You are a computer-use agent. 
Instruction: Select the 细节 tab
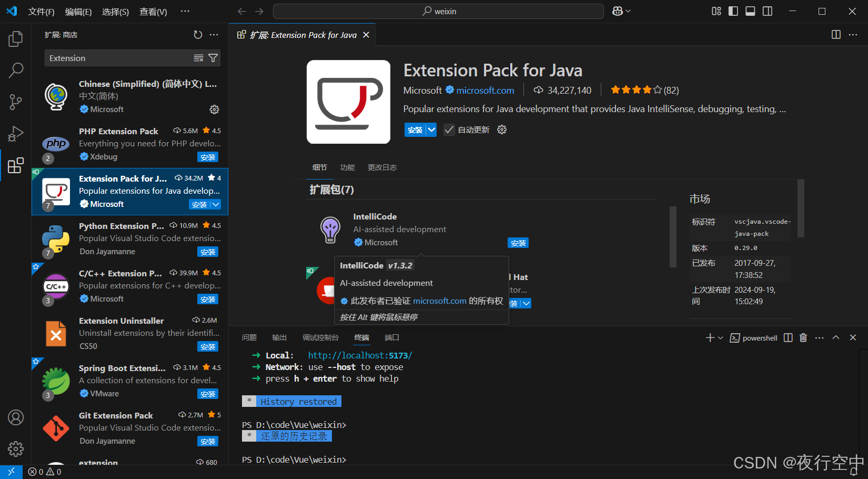tap(319, 167)
